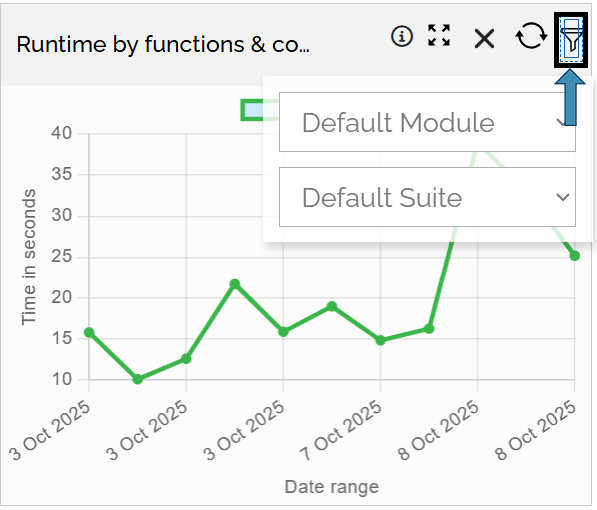Expand the chart to fullscreen
597x510 pixels.
(x=439, y=35)
